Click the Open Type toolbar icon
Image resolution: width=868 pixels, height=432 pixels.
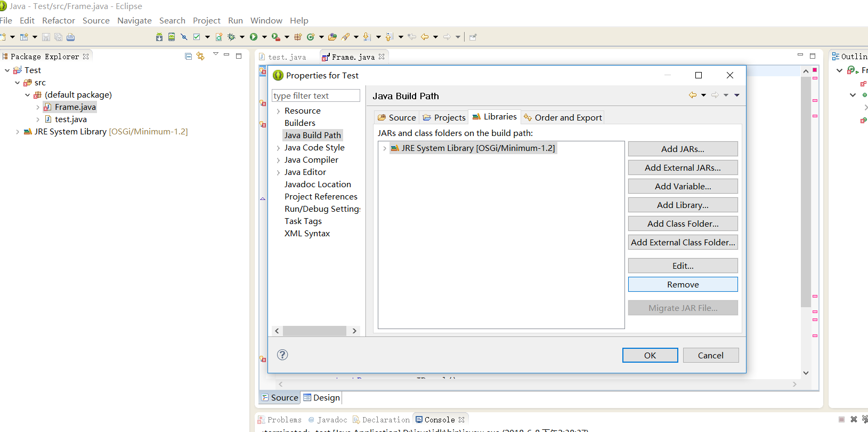[x=332, y=37]
